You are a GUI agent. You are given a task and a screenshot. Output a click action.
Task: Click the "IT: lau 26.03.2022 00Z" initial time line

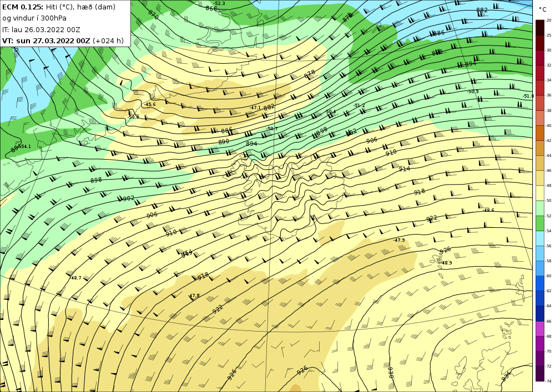click(41, 29)
